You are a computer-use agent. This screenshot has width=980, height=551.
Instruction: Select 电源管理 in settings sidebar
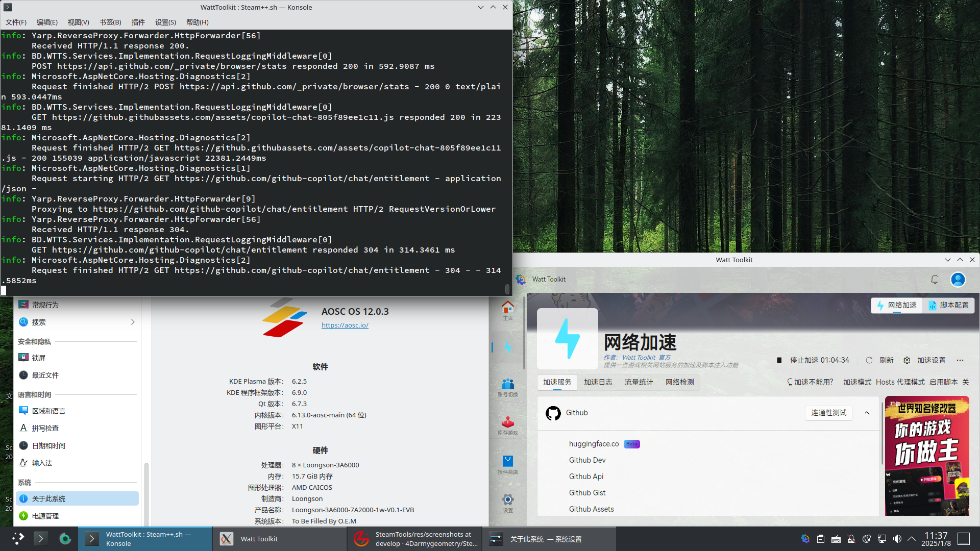click(x=77, y=516)
